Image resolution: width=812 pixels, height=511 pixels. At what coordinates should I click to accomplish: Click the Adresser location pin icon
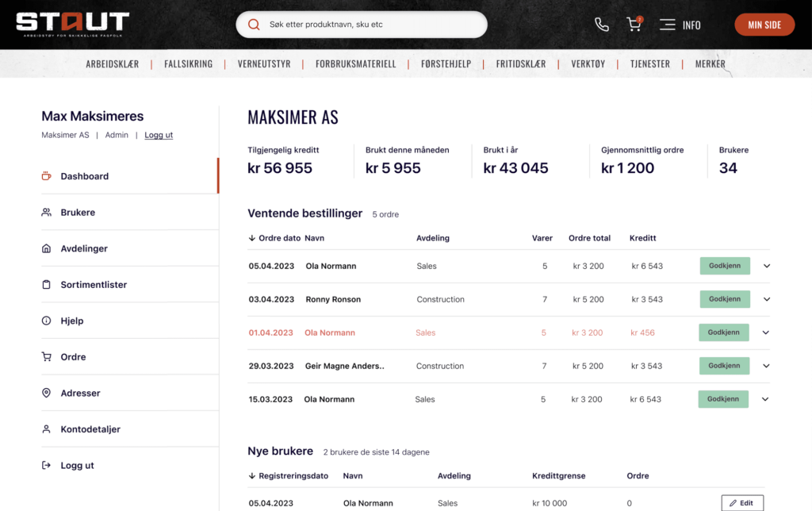coord(46,393)
